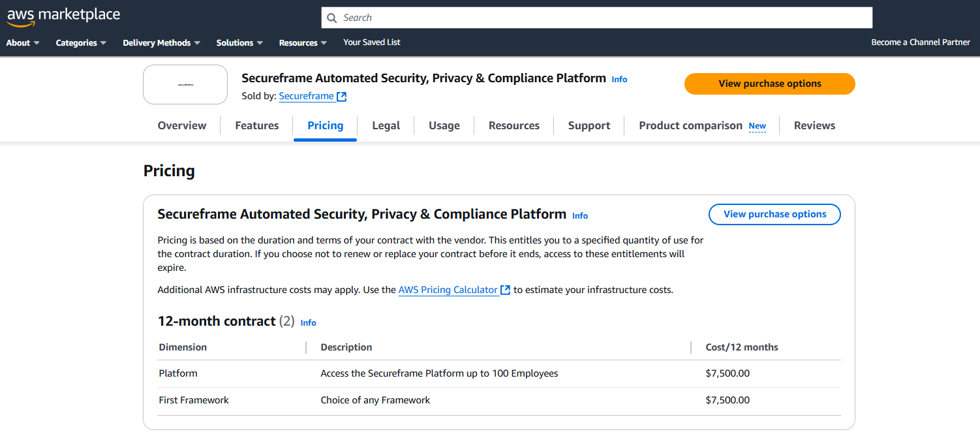Click Info beside Pricing card product title
Screen dimensions: 980x436
580,215
